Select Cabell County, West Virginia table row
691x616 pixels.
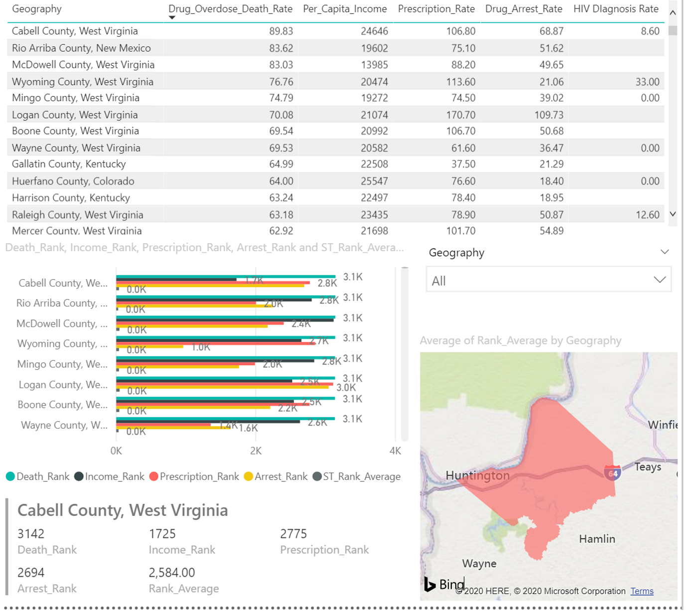click(x=335, y=31)
